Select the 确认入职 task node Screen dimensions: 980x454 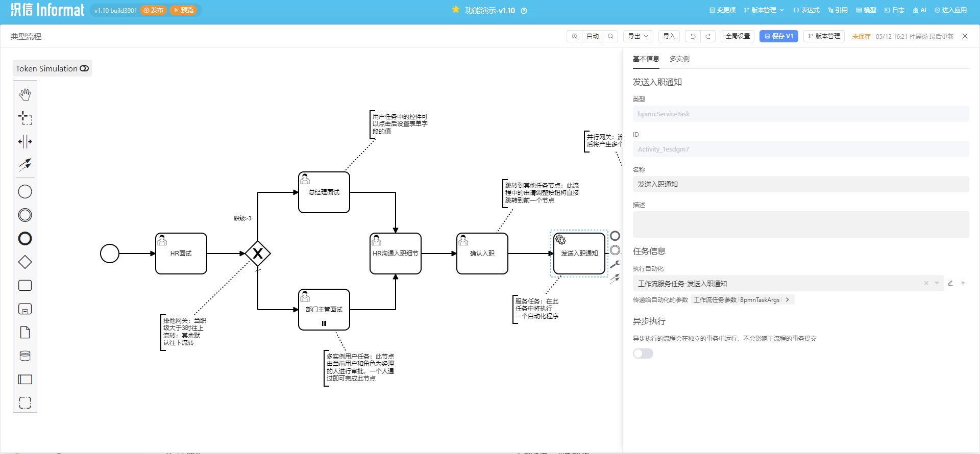[482, 254]
